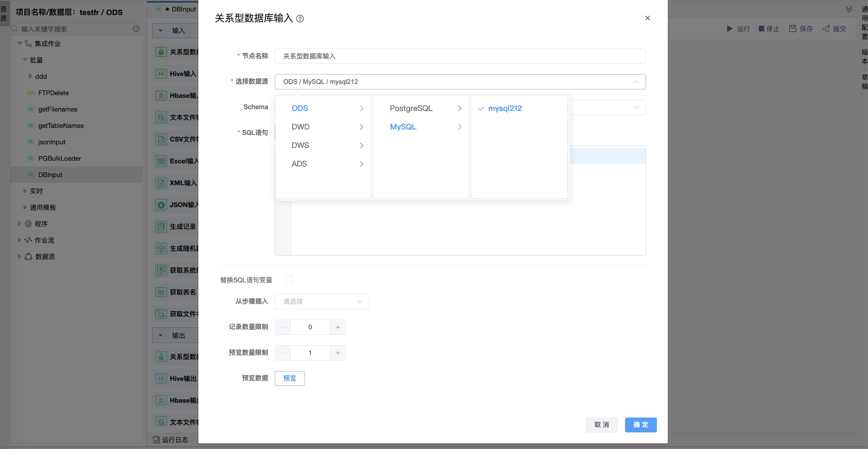The height and width of the screenshot is (449, 868).
Task: Click the 预览 preview button
Action: coord(289,378)
